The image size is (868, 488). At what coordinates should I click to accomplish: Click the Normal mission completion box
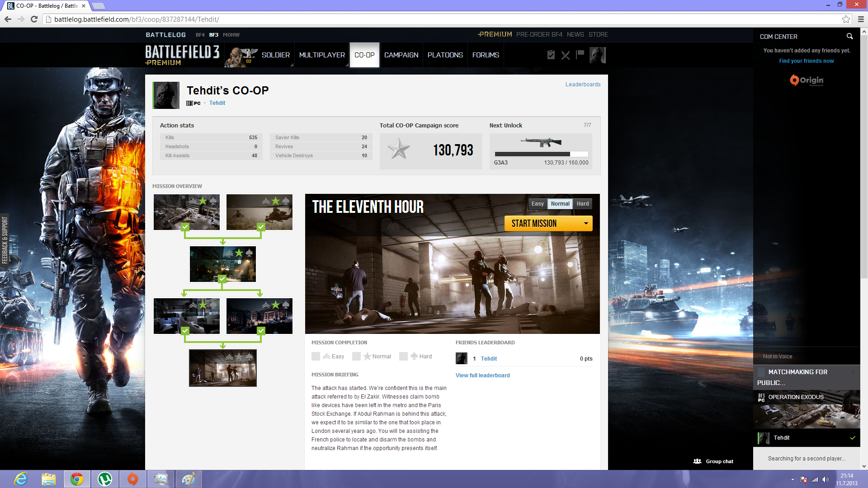coord(356,357)
